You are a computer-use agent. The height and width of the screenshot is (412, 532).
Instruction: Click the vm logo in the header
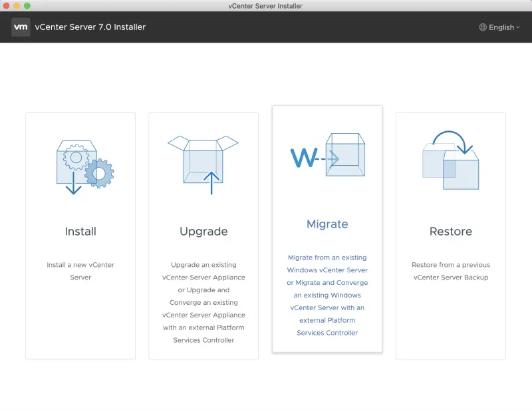(21, 27)
